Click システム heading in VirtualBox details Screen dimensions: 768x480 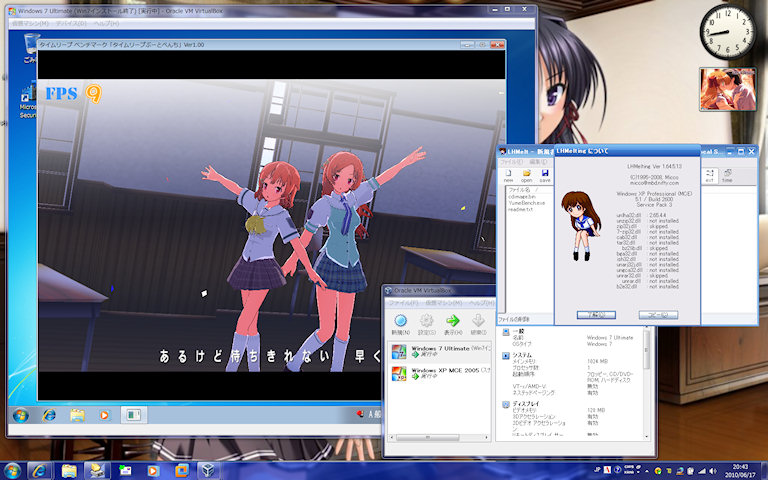(522, 355)
